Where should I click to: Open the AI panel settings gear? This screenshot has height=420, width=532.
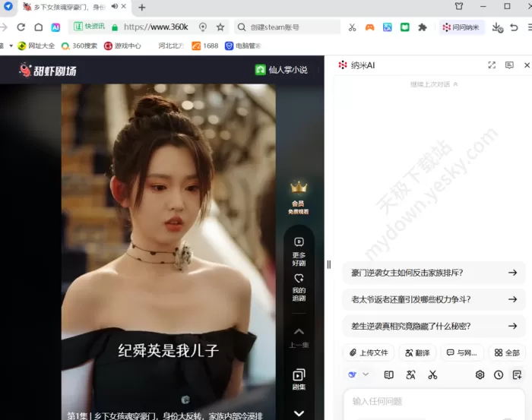point(480,374)
